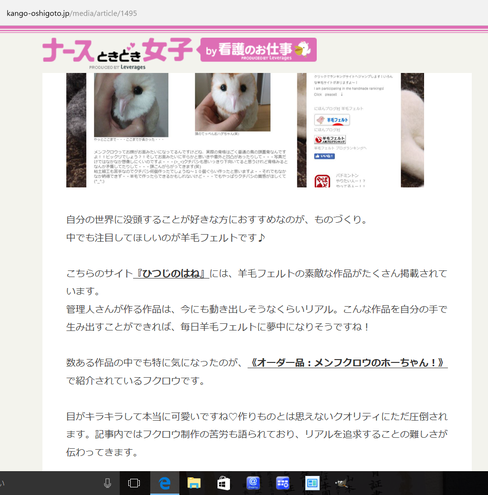Open File Explorer from the taskbar
The height and width of the screenshot is (495, 488).
pos(194,483)
